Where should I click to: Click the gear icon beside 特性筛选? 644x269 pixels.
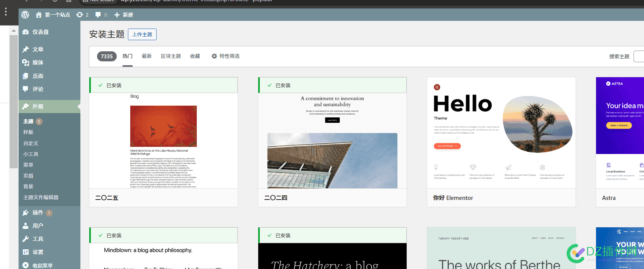tap(214, 56)
